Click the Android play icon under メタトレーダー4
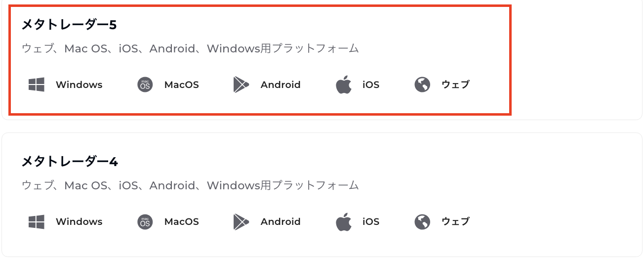The image size is (644, 259). [241, 221]
